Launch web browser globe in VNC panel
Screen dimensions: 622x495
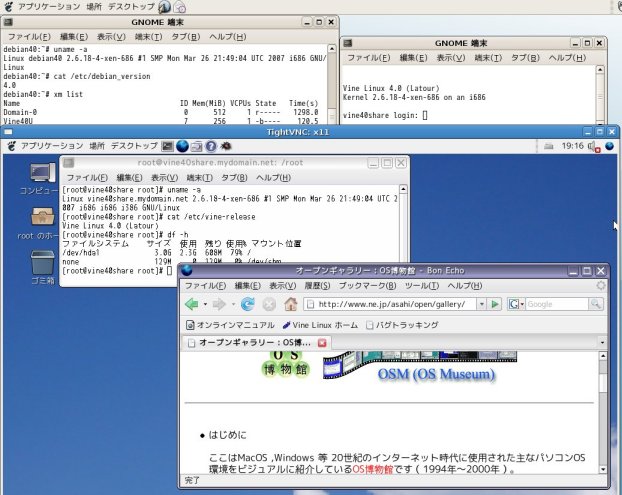[182, 146]
